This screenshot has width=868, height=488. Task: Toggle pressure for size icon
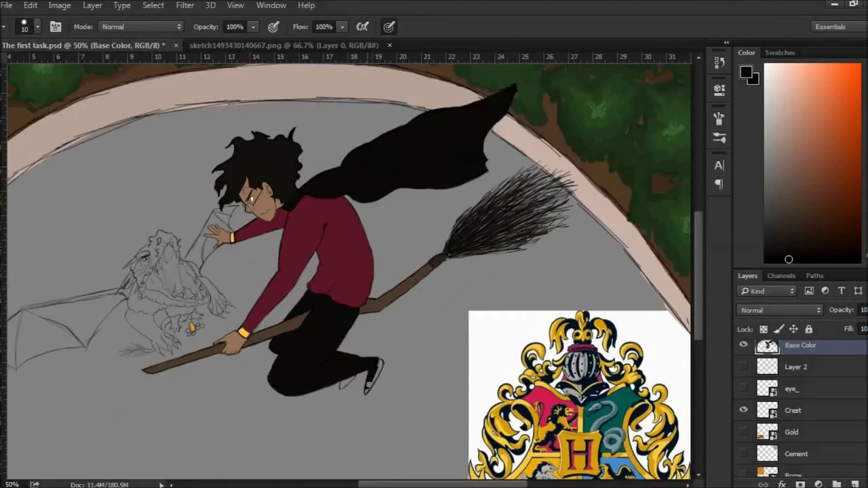pyautogui.click(x=389, y=27)
